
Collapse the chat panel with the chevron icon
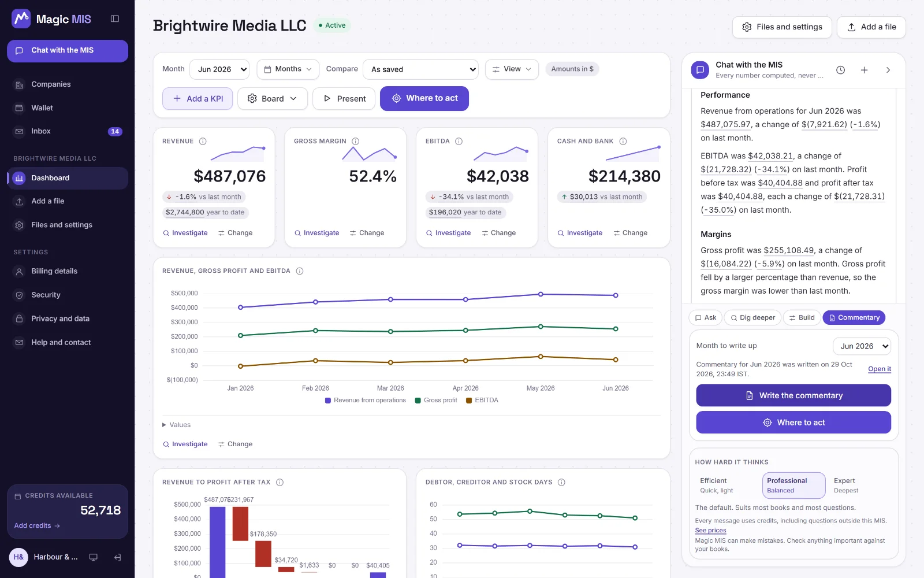coord(888,70)
